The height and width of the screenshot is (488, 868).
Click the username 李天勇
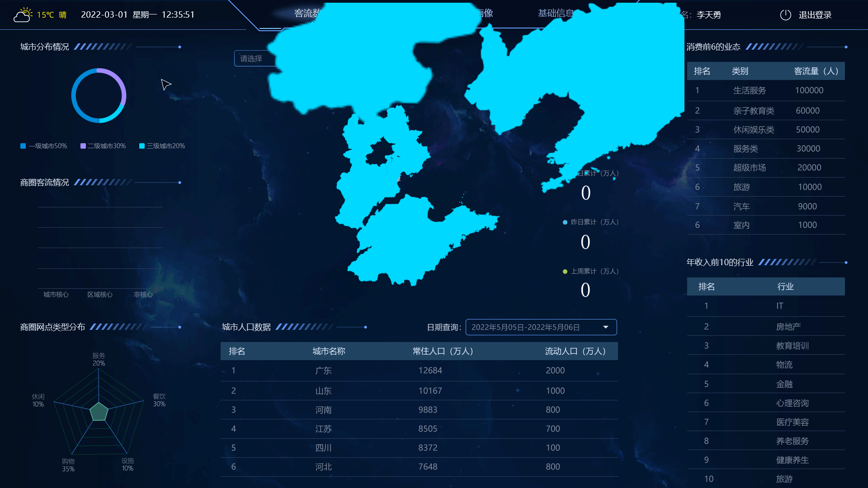[x=708, y=15]
